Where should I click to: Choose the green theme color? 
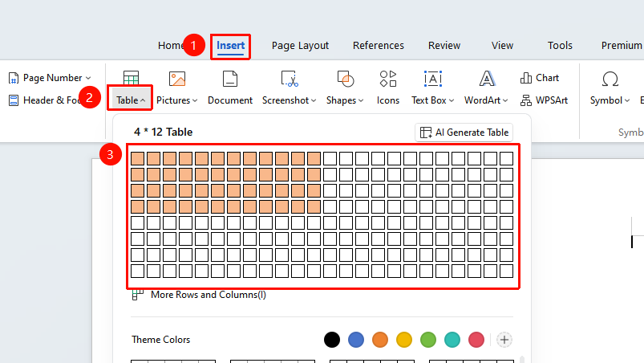click(428, 340)
